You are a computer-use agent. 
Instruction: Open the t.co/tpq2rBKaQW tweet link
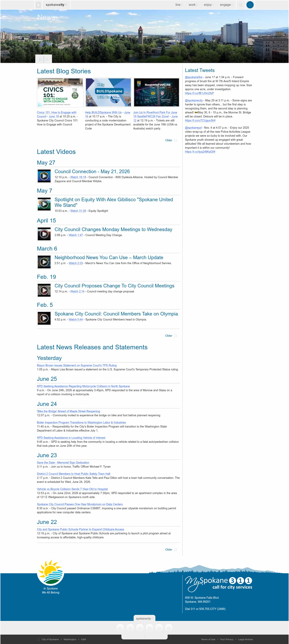click(x=200, y=152)
